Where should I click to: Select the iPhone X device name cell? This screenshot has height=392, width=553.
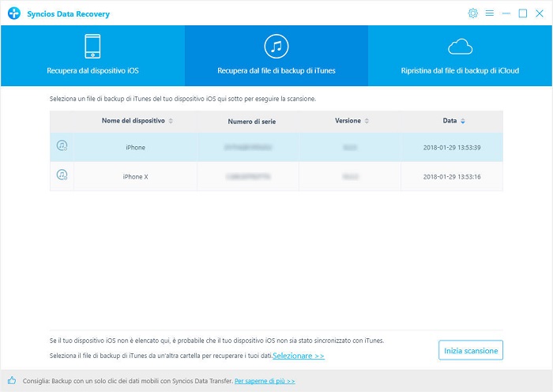tap(135, 176)
